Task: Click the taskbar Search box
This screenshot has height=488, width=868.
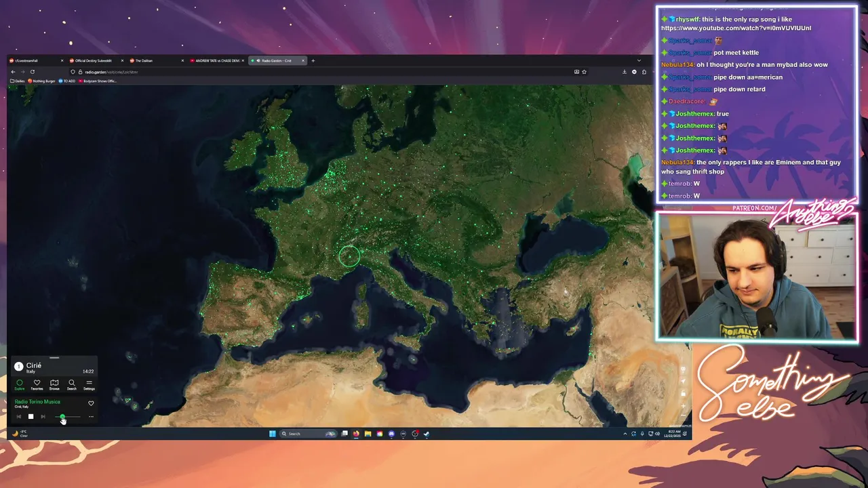Action: (x=309, y=434)
